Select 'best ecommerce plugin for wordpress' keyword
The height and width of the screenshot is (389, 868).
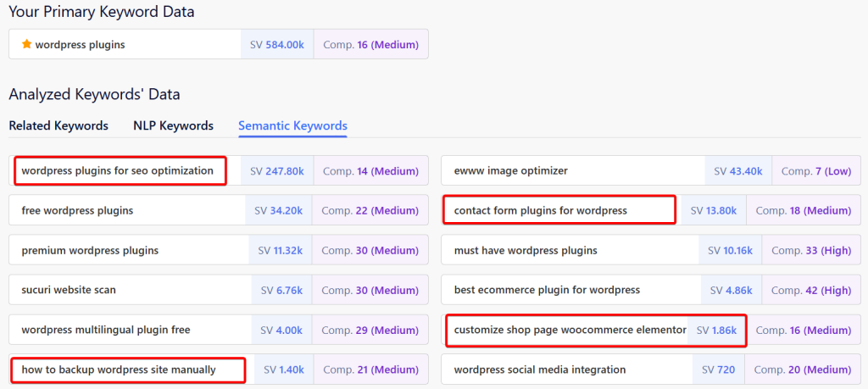coord(547,290)
